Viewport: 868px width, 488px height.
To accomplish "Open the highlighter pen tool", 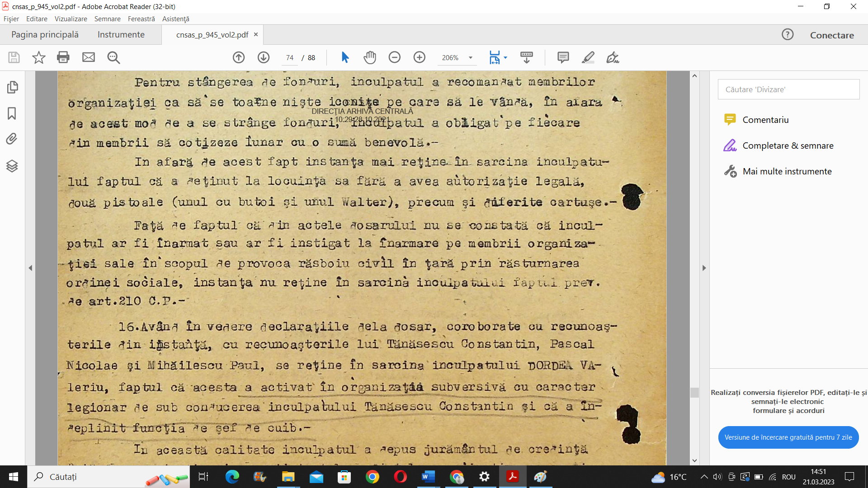I will coord(588,57).
